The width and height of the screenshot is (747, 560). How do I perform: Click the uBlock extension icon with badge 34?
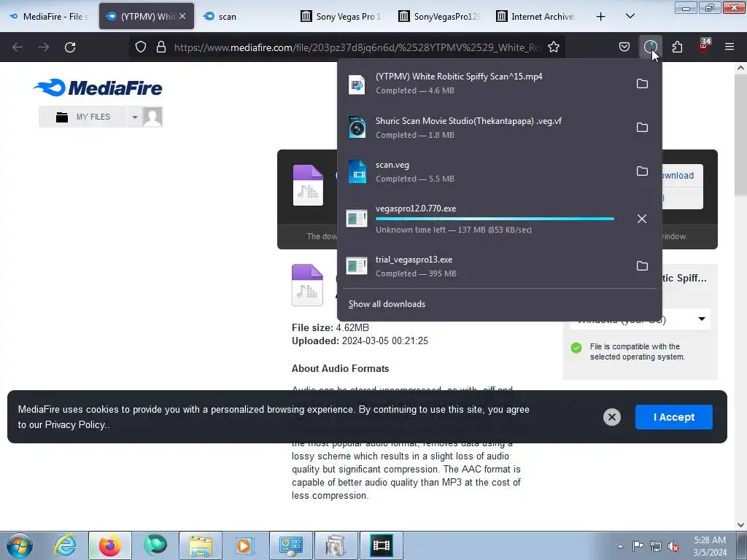(x=703, y=46)
